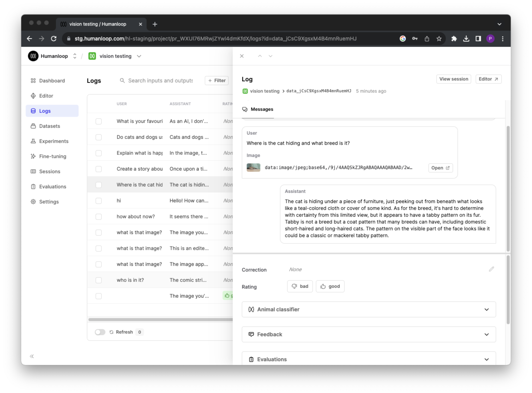Click the browser share icon
Screen dimensions: 532x393
pos(427,39)
